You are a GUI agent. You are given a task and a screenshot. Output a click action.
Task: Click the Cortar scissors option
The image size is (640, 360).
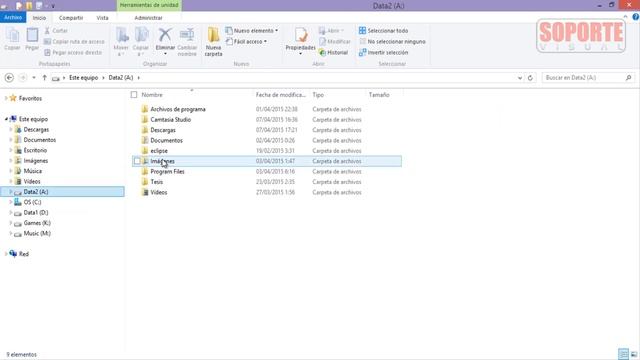click(56, 31)
